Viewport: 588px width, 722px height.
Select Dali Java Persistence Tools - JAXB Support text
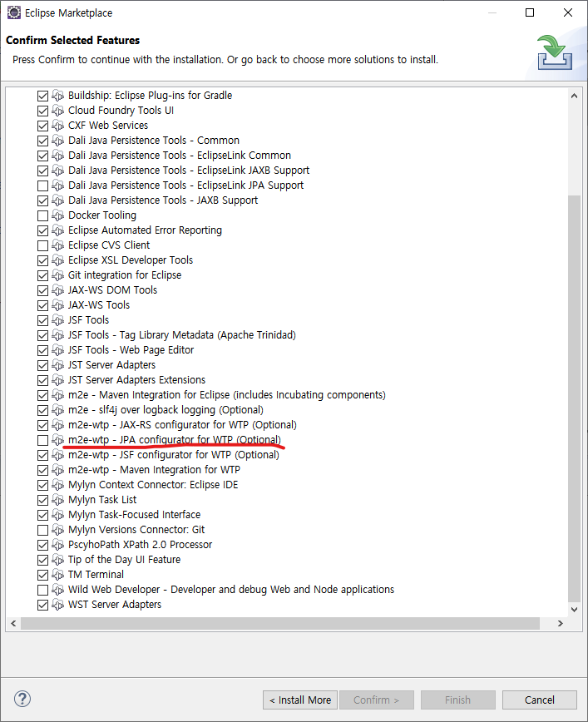click(163, 200)
